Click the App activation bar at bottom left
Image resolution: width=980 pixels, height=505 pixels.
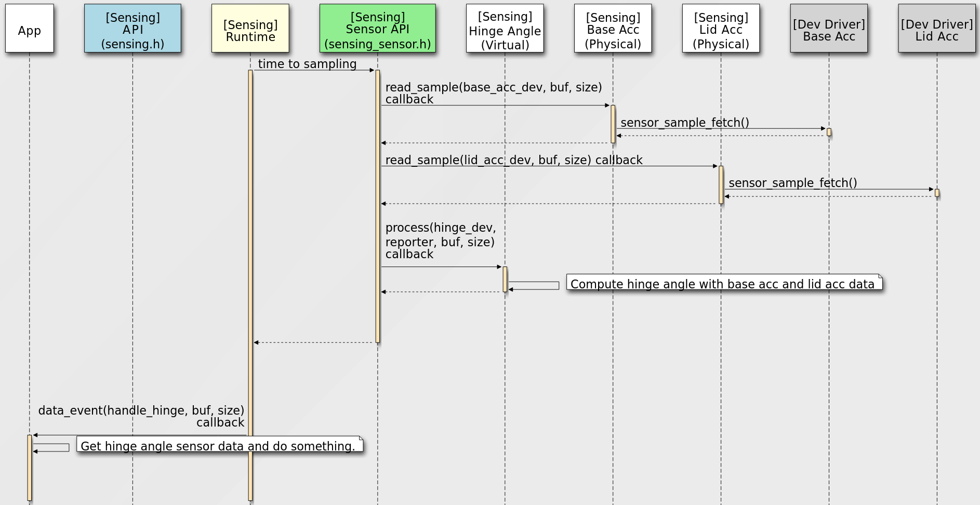point(30,468)
